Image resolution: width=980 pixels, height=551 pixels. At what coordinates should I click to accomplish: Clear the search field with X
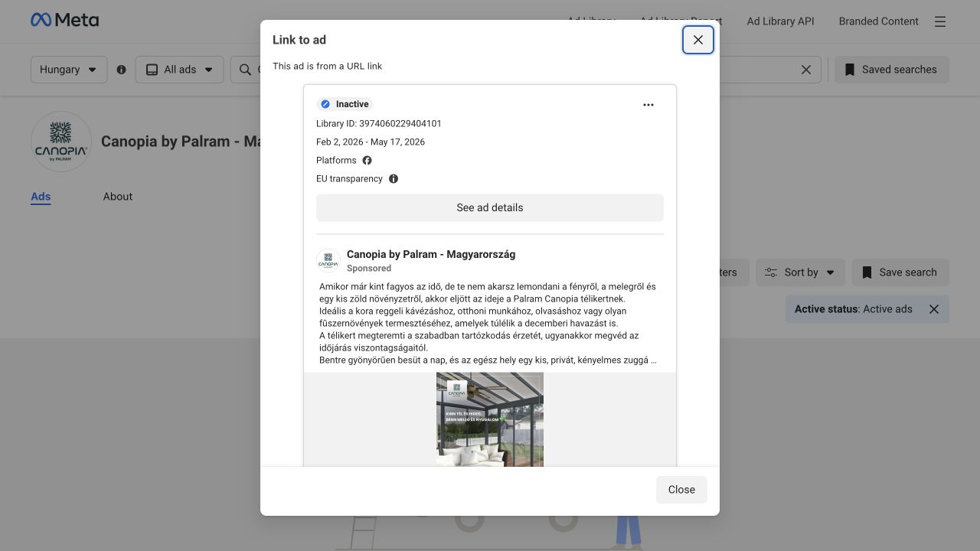click(x=806, y=70)
